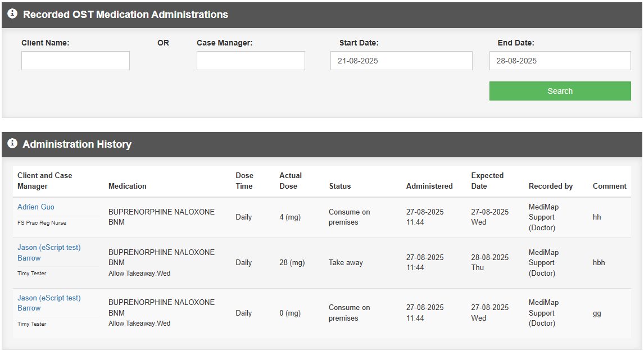This screenshot has height=351, width=644.
Task: Select the End Date field
Action: (560, 61)
